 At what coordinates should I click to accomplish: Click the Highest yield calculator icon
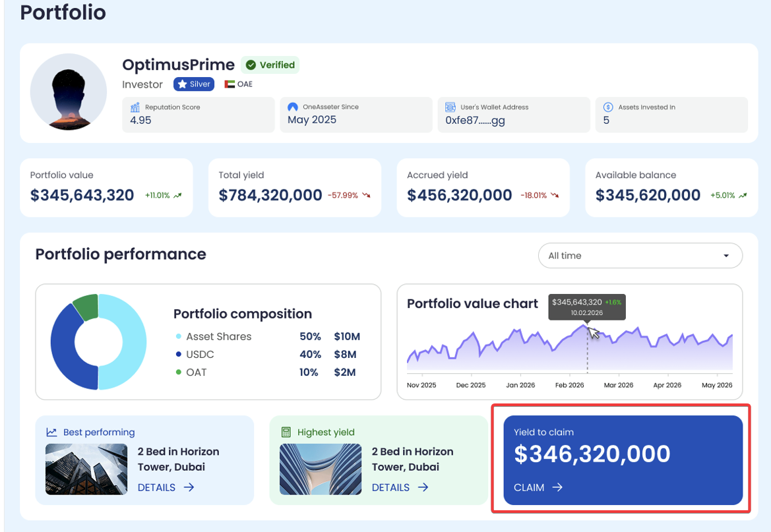[x=286, y=432]
